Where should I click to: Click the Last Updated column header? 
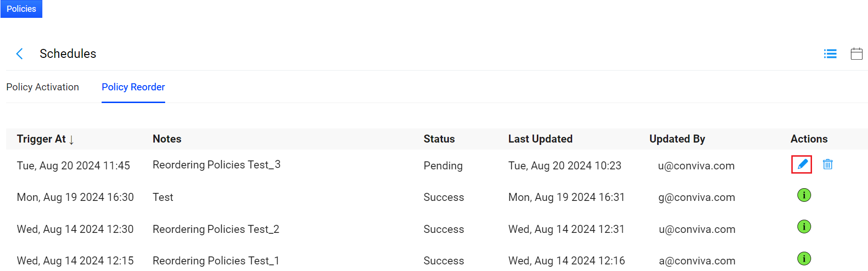(540, 139)
